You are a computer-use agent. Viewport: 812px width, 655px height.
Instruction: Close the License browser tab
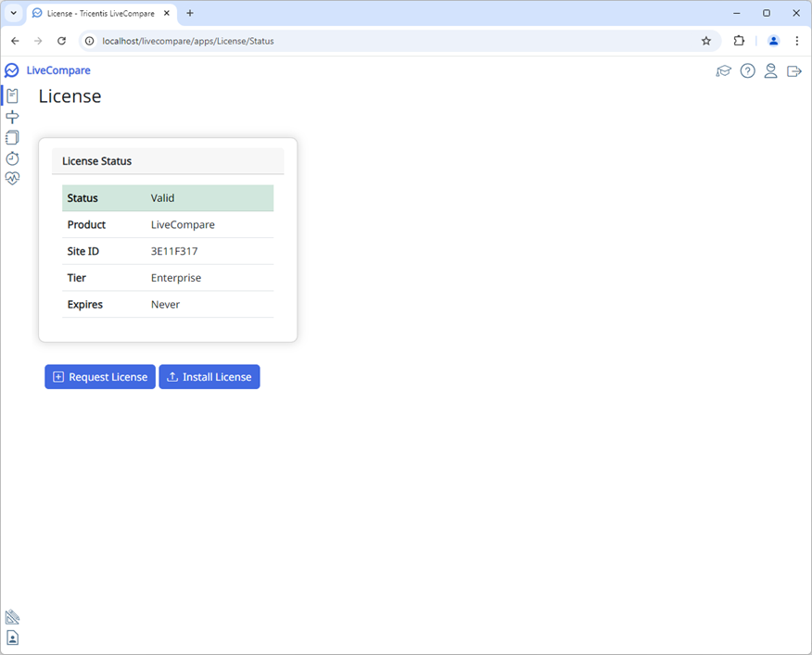(167, 14)
